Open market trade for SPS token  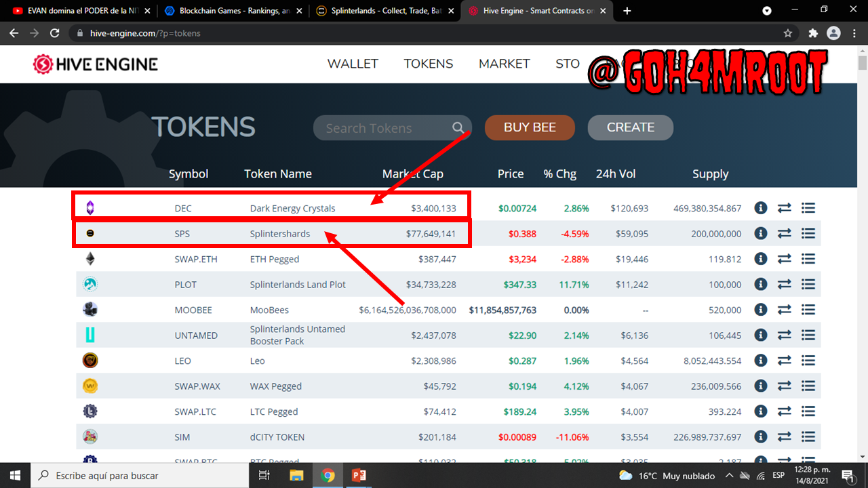coord(785,233)
